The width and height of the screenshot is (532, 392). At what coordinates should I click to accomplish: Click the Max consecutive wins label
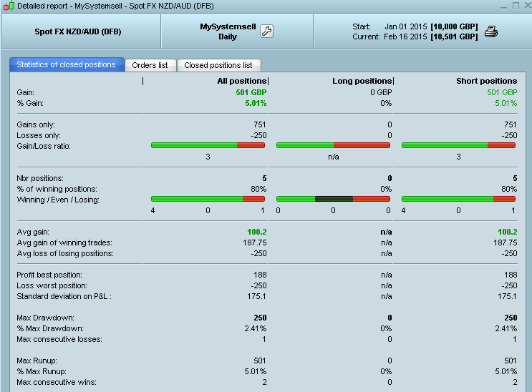click(x=57, y=382)
